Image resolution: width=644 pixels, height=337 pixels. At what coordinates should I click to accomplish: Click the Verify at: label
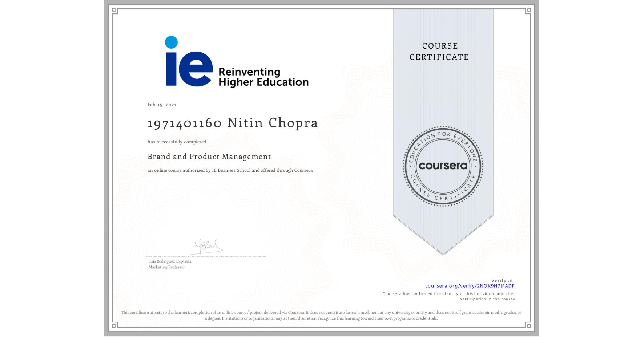tap(503, 280)
